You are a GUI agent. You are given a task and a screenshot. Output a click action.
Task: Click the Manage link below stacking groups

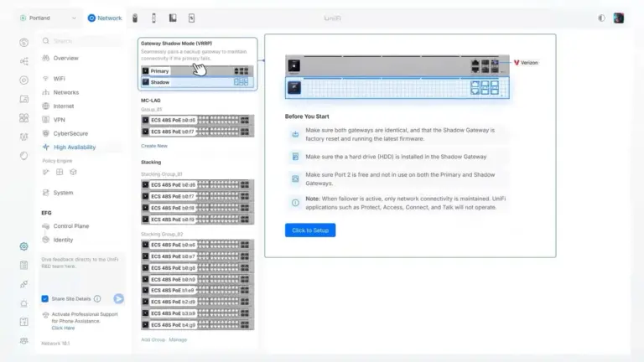(179, 339)
